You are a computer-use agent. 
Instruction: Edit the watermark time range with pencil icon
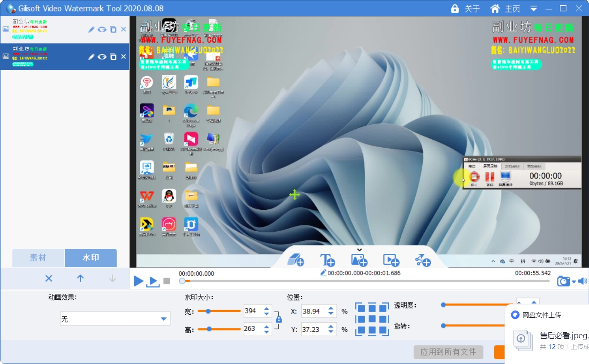[x=324, y=273]
